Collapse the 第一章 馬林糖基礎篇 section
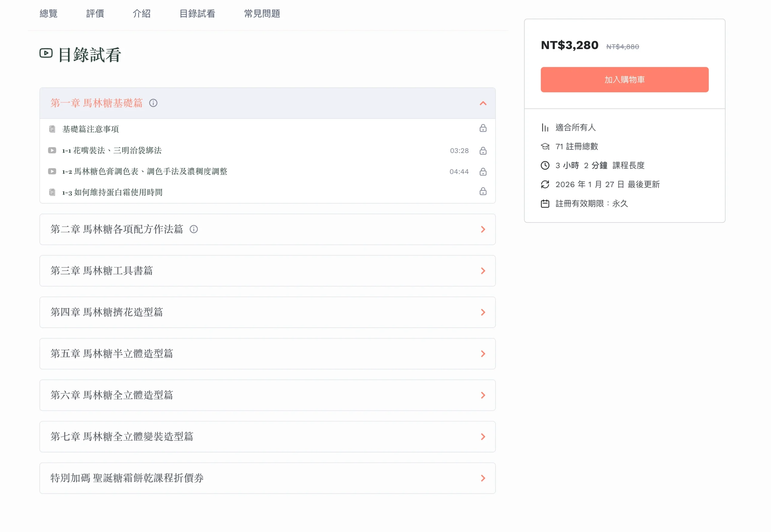 coord(483,103)
